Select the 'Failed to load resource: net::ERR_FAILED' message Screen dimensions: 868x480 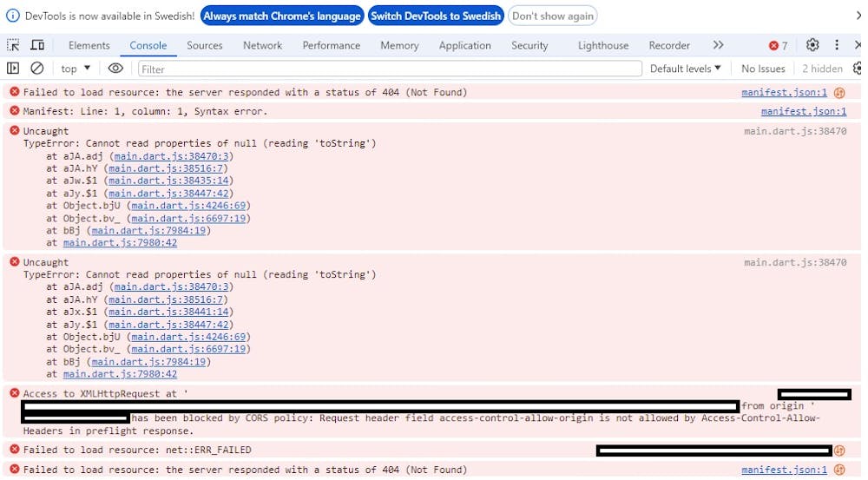tap(137, 450)
